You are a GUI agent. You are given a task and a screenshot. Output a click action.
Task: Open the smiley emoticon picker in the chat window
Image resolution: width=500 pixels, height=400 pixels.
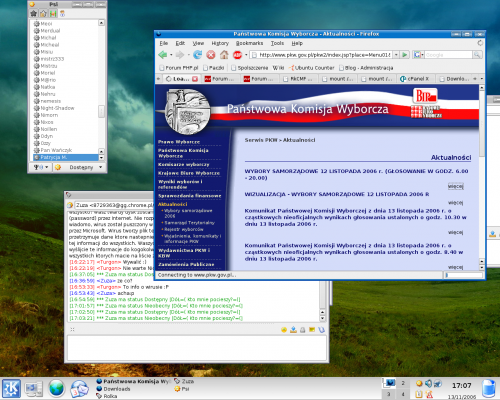click(284, 330)
